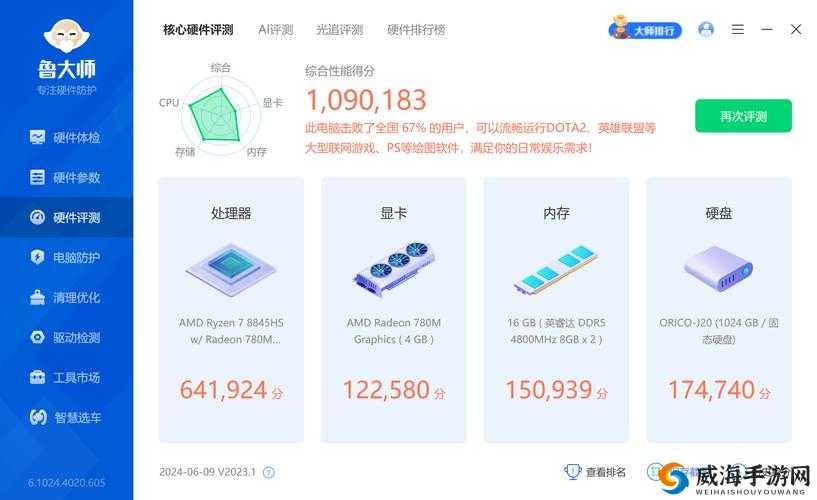Click the 专注硬件防护 slogan

pyautogui.click(x=67, y=90)
